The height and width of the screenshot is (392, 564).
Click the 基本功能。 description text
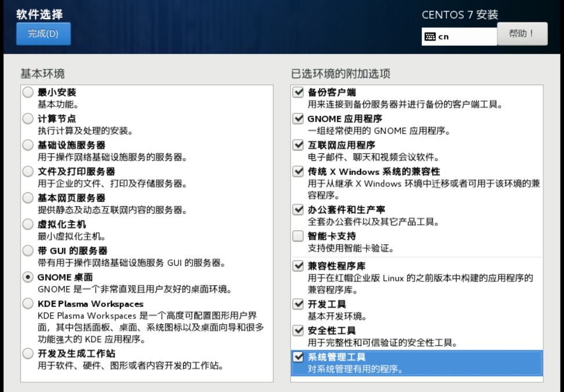(59, 105)
